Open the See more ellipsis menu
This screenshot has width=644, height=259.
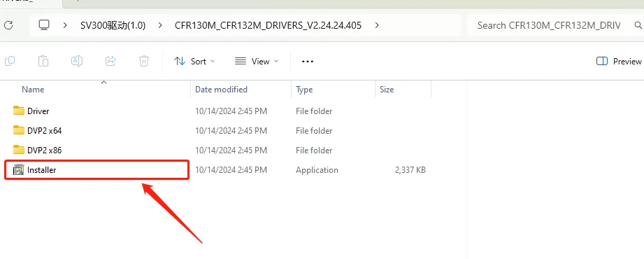[x=308, y=62]
